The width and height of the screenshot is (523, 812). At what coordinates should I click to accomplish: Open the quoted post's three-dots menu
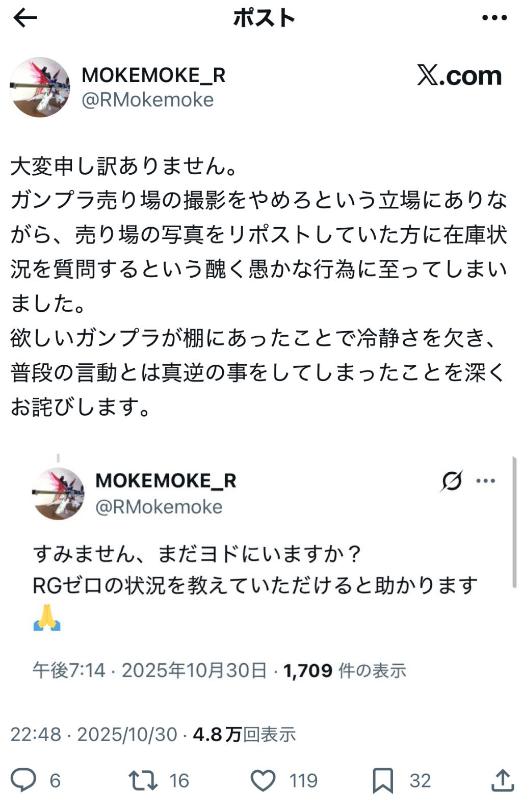click(x=485, y=480)
